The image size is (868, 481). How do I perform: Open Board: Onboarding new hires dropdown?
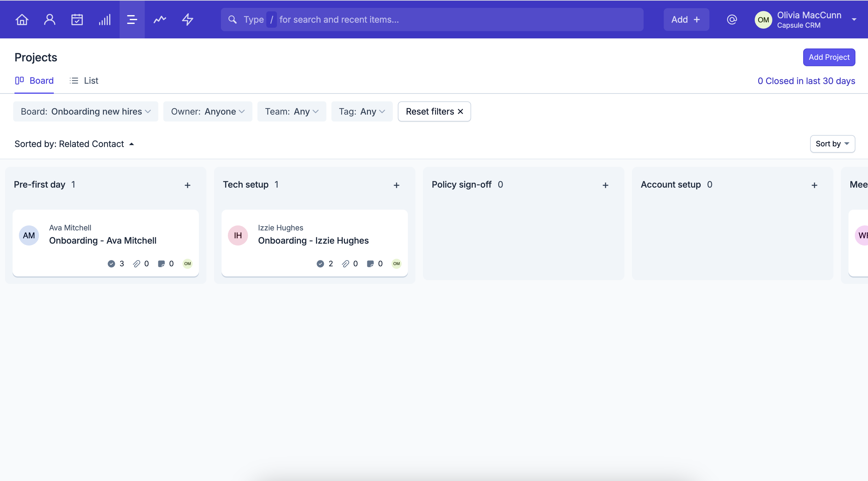[x=86, y=111]
